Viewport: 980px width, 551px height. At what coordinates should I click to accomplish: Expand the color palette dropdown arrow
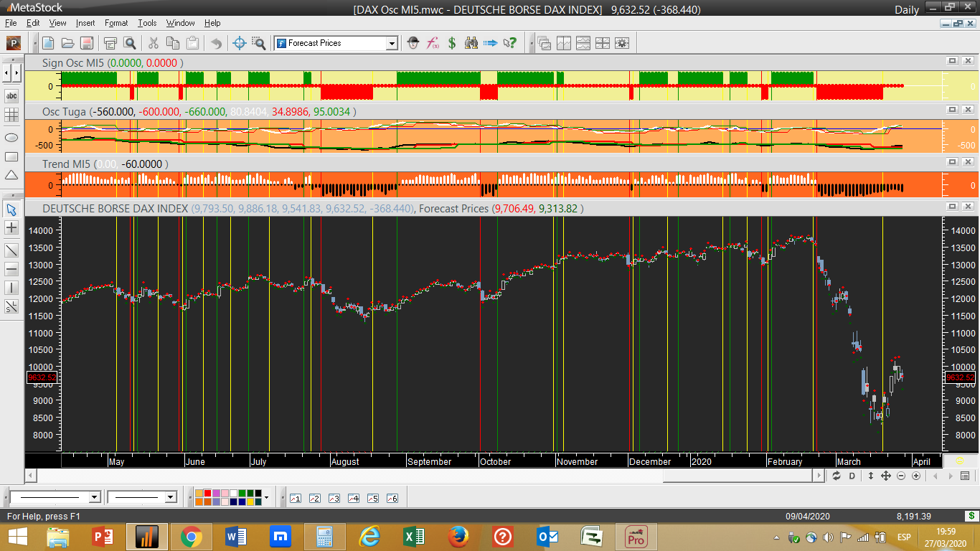[x=266, y=497]
